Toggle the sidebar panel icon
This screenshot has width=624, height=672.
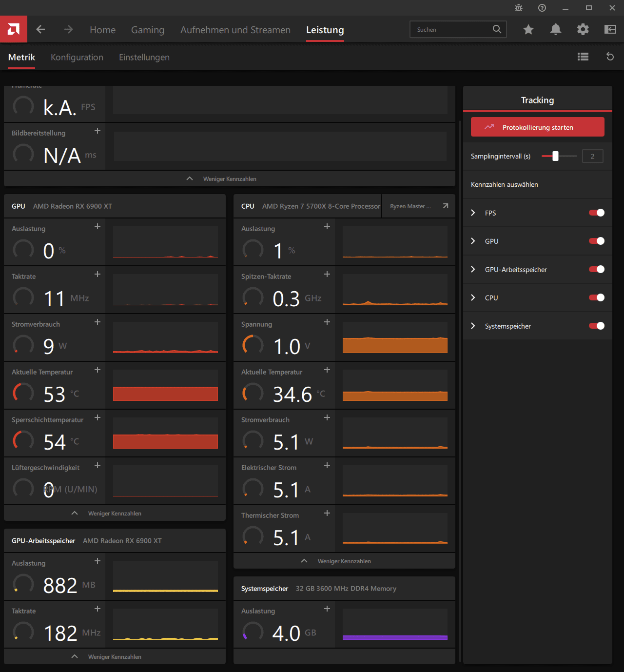point(610,30)
